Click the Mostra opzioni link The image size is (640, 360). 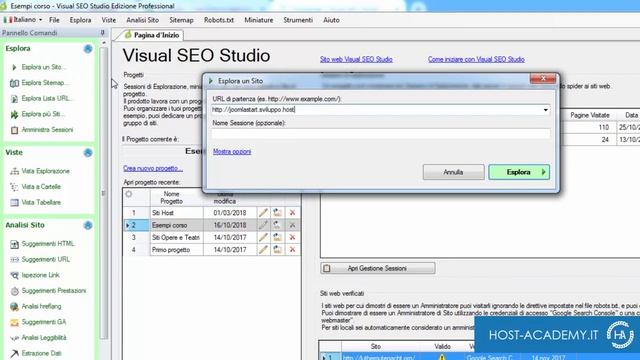[x=232, y=151]
